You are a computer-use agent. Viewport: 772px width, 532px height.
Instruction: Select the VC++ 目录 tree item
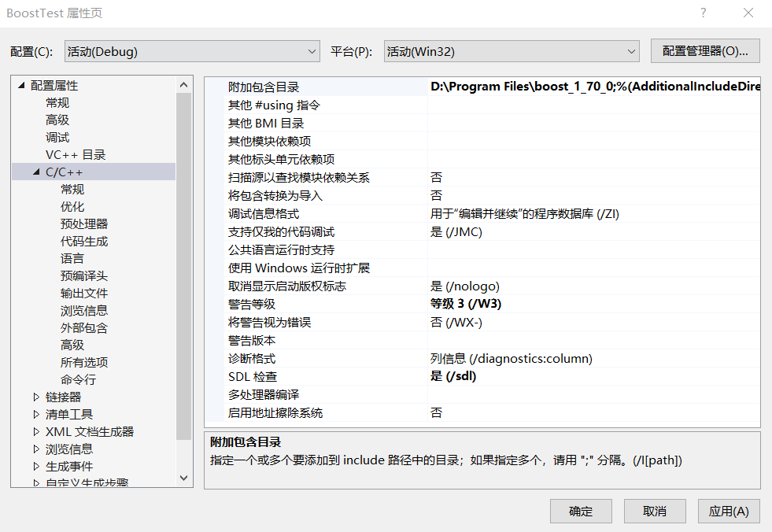pos(76,155)
